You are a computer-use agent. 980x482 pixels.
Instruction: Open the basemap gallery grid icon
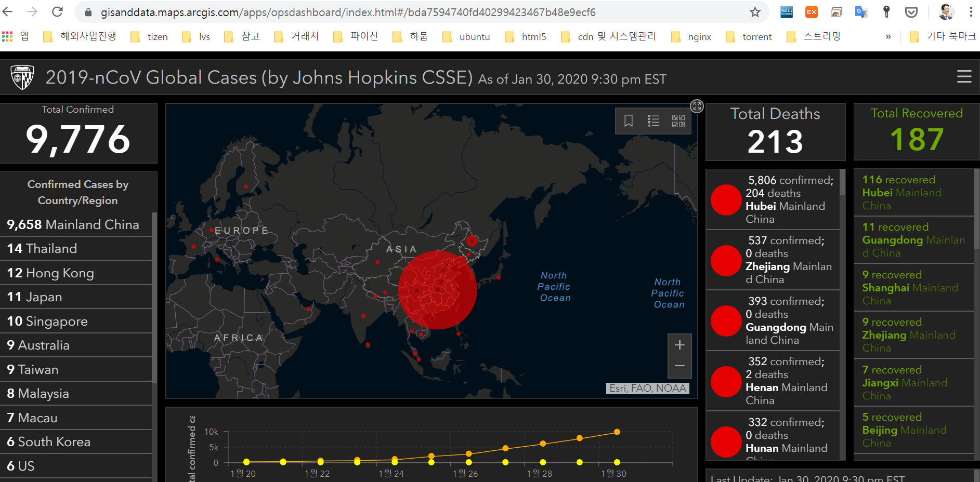(x=678, y=121)
